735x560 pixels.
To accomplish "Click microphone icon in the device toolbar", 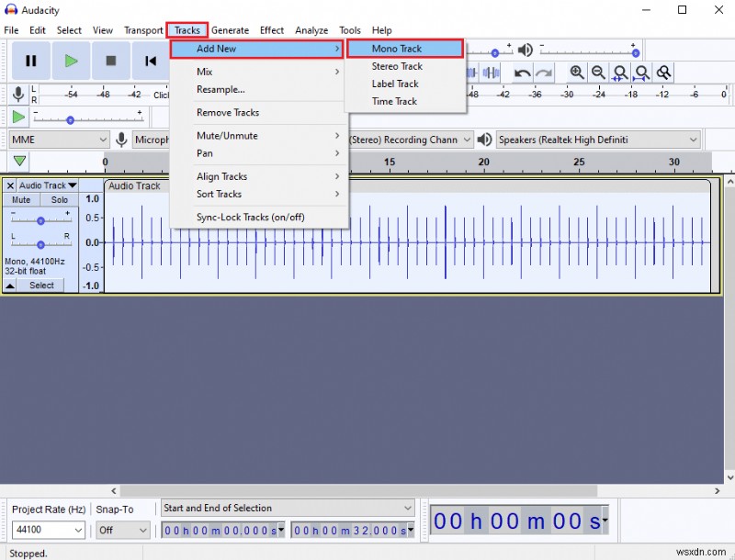I will [x=121, y=140].
